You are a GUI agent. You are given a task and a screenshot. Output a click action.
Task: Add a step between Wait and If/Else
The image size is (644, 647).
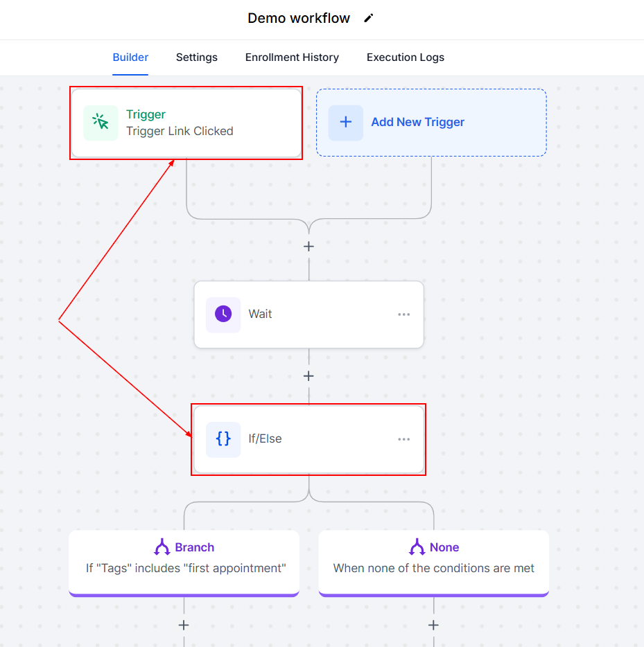pyautogui.click(x=309, y=376)
